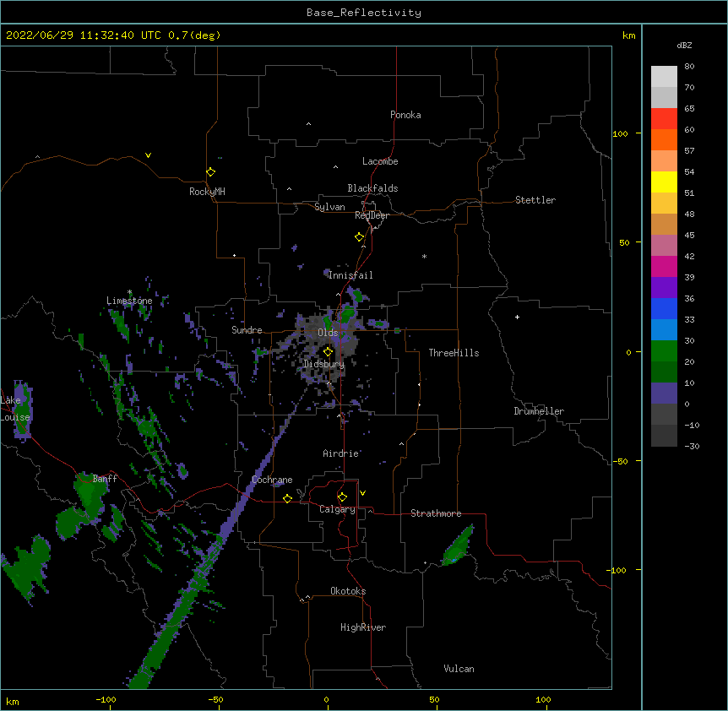
Task: Click the RockyMH label
Action: point(207,192)
